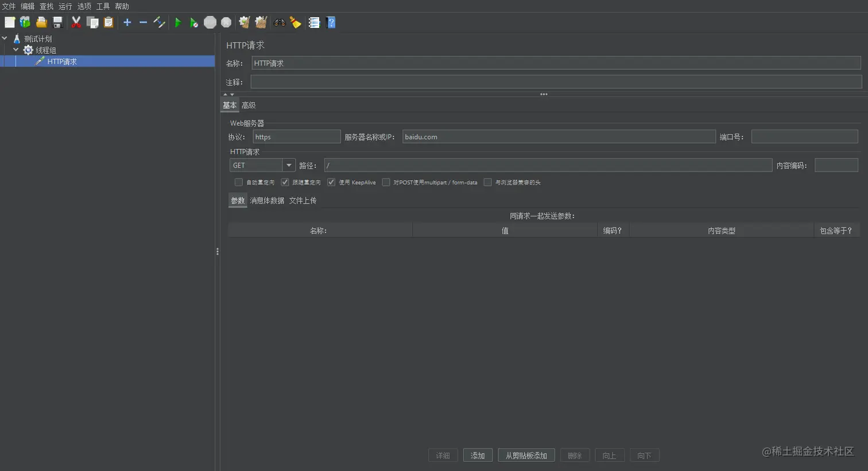Cut selection using the scissors icon
868x471 pixels.
(76, 22)
